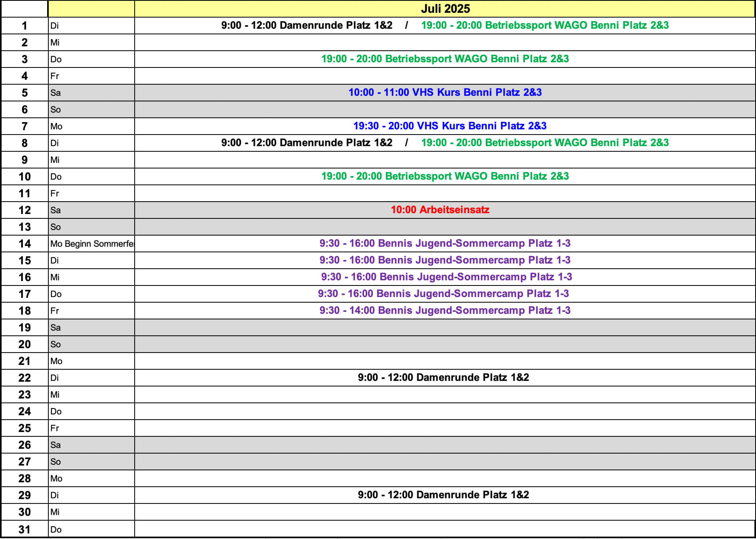Viewport: 756px width, 539px height.
Task: Select the Jugend-Sommercamp entry on July 15
Action: pyautogui.click(x=445, y=260)
